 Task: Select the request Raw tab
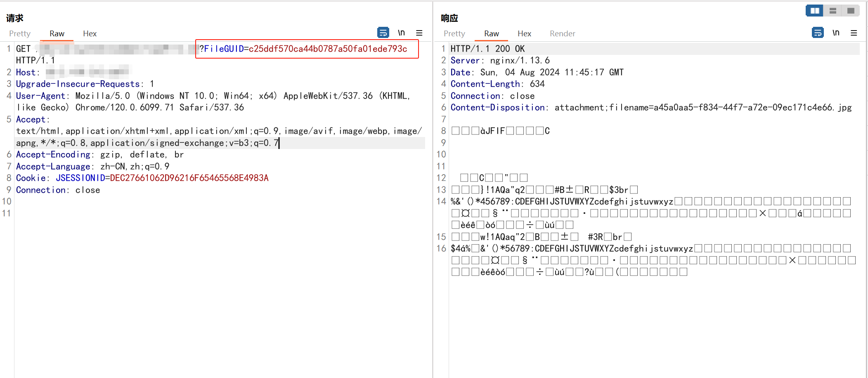pyautogui.click(x=57, y=33)
